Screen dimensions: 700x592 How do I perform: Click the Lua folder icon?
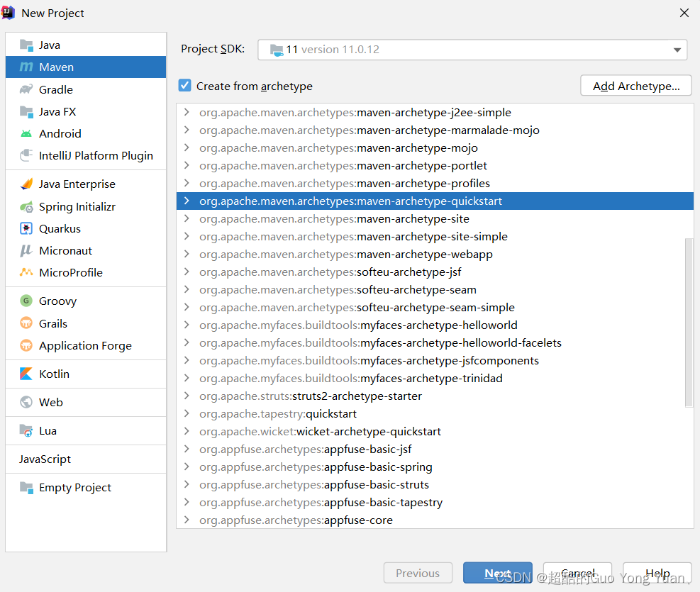pos(26,430)
